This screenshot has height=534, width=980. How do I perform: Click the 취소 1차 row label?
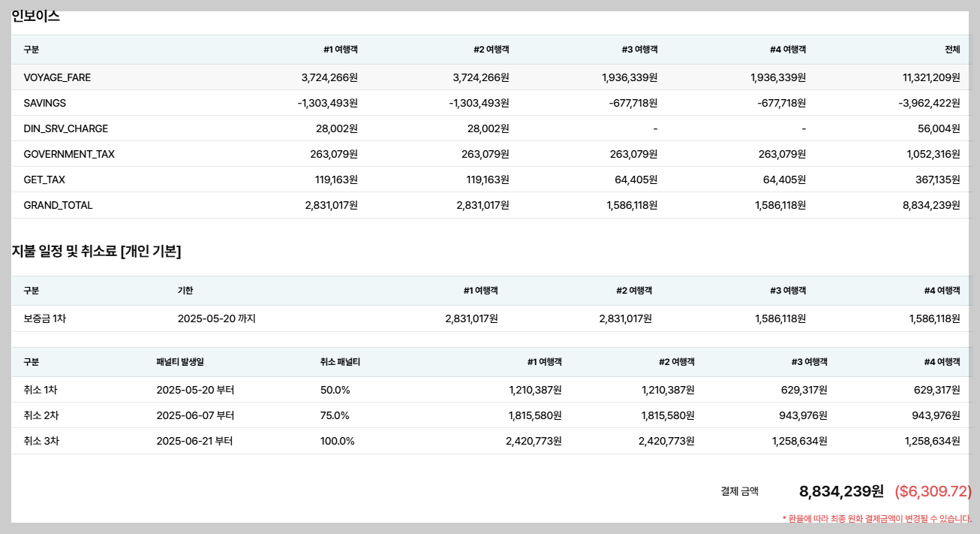(41, 390)
